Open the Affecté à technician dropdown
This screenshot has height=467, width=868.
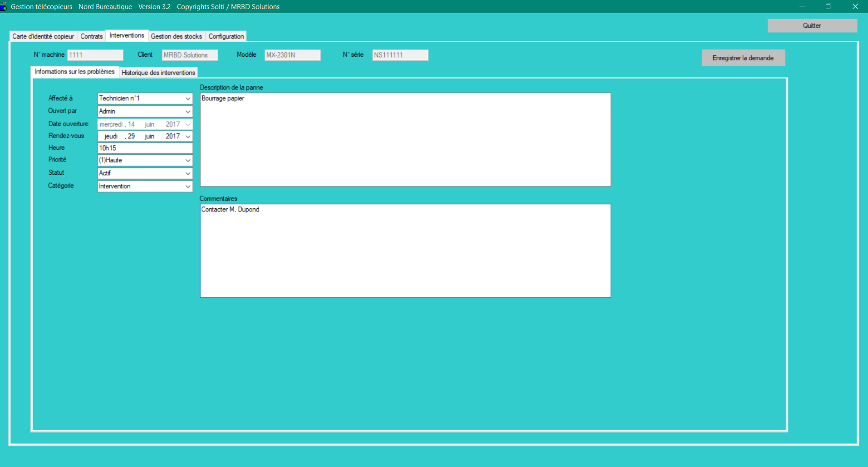[187, 98]
